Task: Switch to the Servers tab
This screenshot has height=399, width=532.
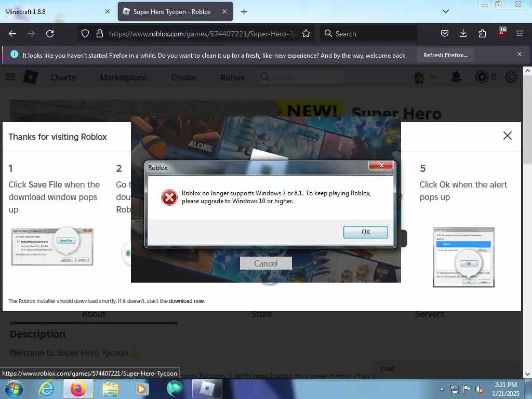Action: pyautogui.click(x=429, y=314)
